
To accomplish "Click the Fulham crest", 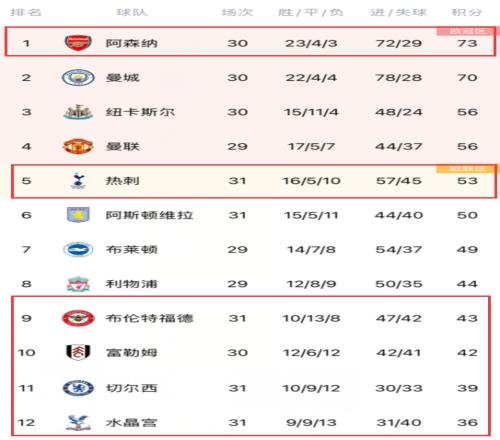I will point(78,353).
